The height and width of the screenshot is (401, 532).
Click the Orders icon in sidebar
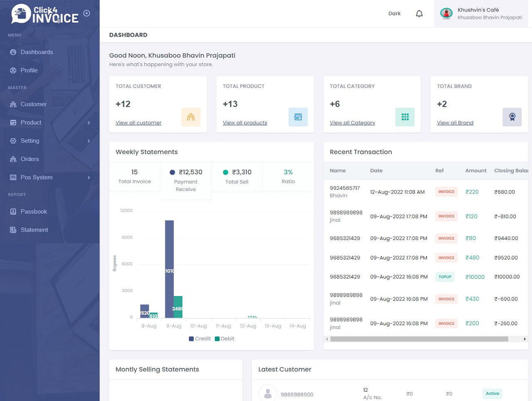coord(13,159)
